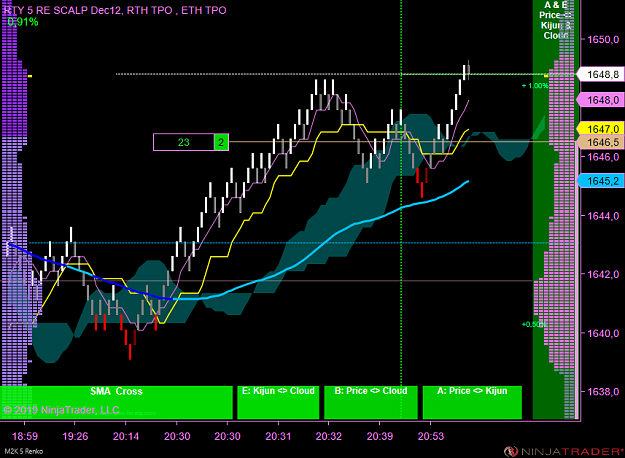Click the B: Price <> Cloud panel
This screenshot has width=625, height=458.
point(371,402)
